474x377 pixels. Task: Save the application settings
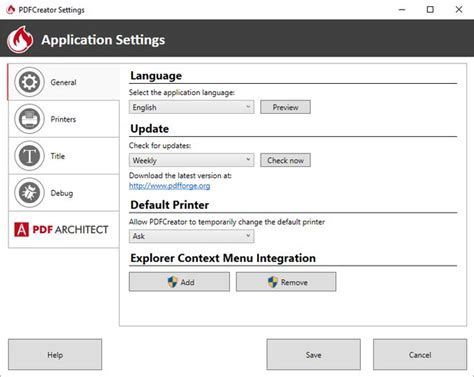tap(313, 355)
